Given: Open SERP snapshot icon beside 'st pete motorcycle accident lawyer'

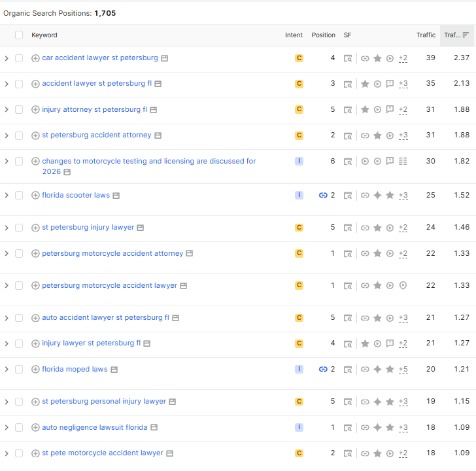Looking at the screenshot, I should click(170, 453).
